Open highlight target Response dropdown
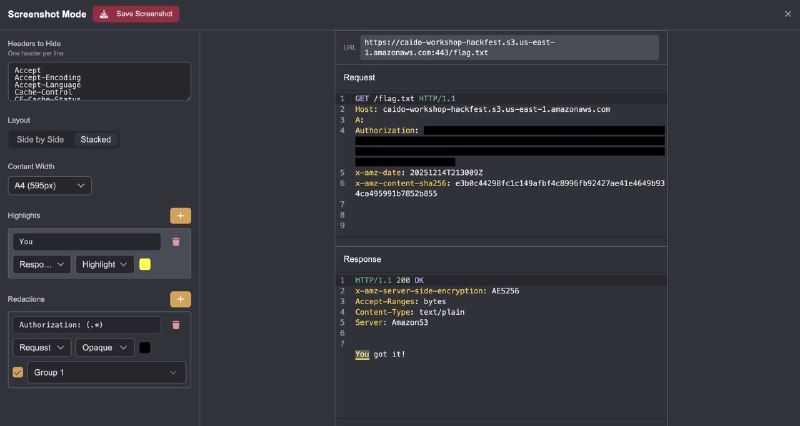Image resolution: width=800 pixels, height=426 pixels. 41,264
